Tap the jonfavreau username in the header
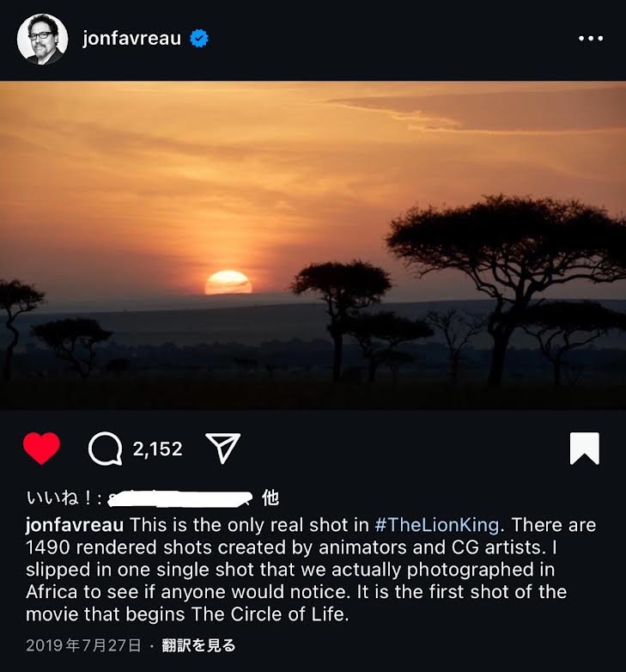 pos(131,39)
